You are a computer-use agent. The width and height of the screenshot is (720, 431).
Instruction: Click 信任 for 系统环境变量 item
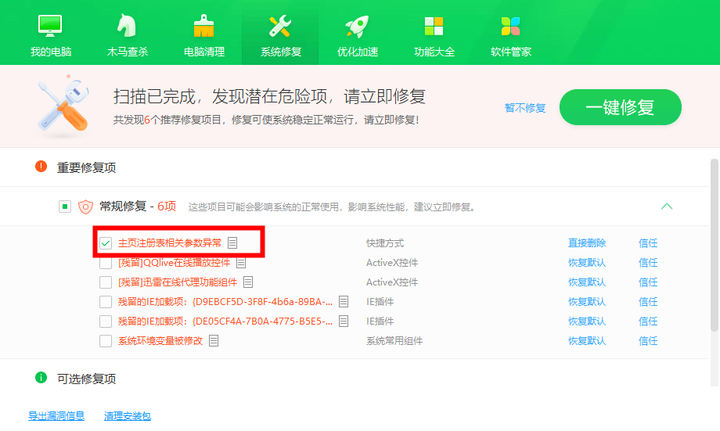point(648,341)
